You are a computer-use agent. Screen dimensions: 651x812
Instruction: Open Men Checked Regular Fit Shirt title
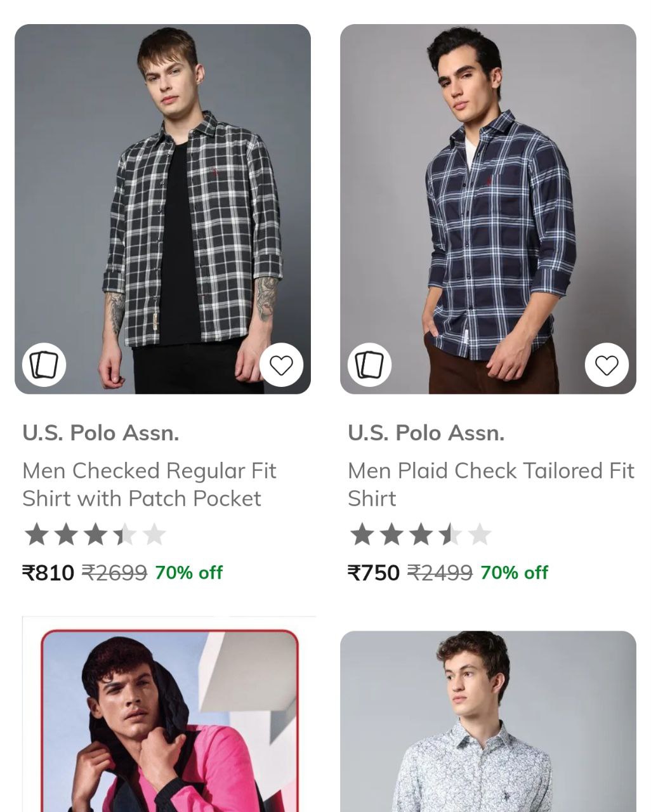click(x=149, y=485)
